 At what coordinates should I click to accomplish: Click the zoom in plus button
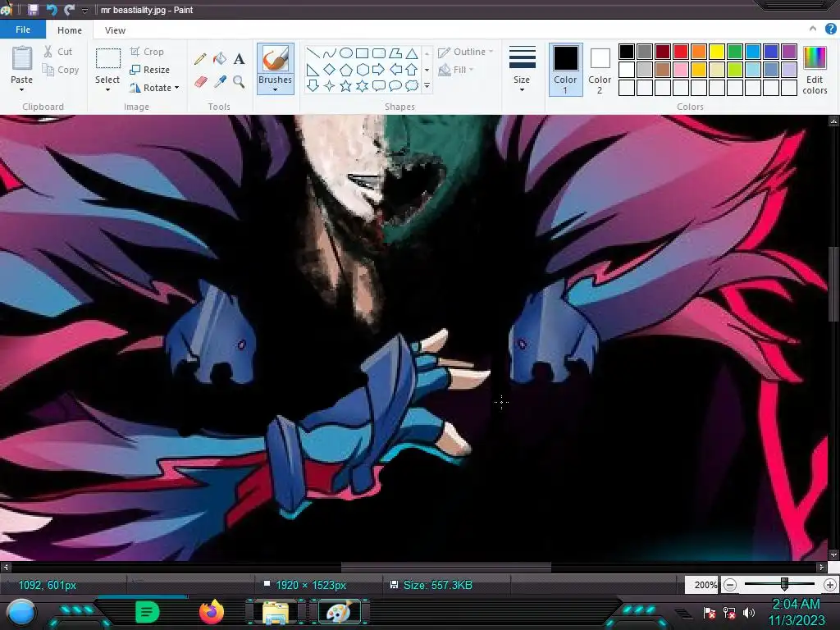pos(830,585)
